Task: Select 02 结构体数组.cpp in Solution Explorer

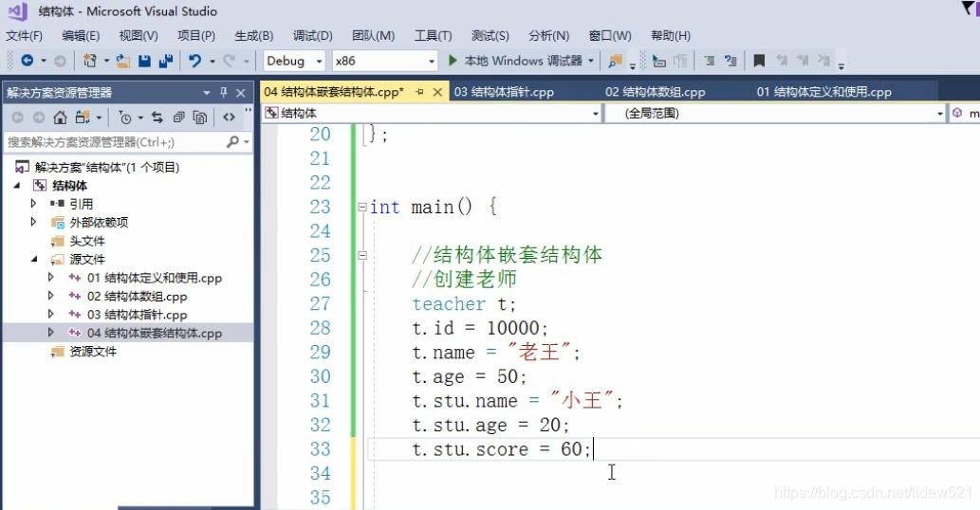Action: coord(137,297)
